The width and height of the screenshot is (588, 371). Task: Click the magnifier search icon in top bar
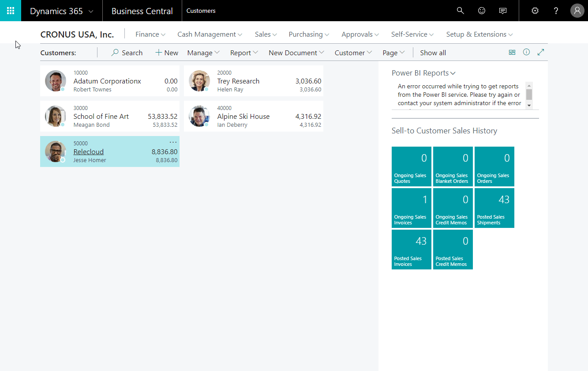(x=460, y=11)
